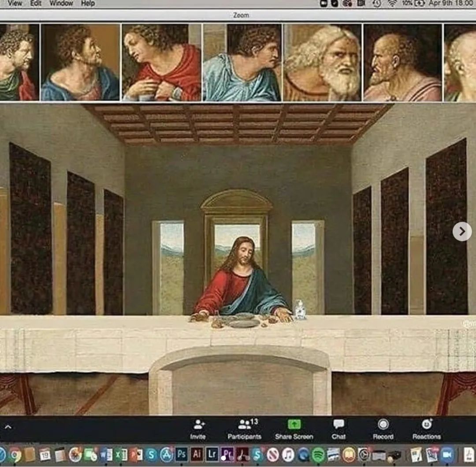Open the App Store dock icon
Viewport: 476px width, 467px height.
[x=166, y=455]
